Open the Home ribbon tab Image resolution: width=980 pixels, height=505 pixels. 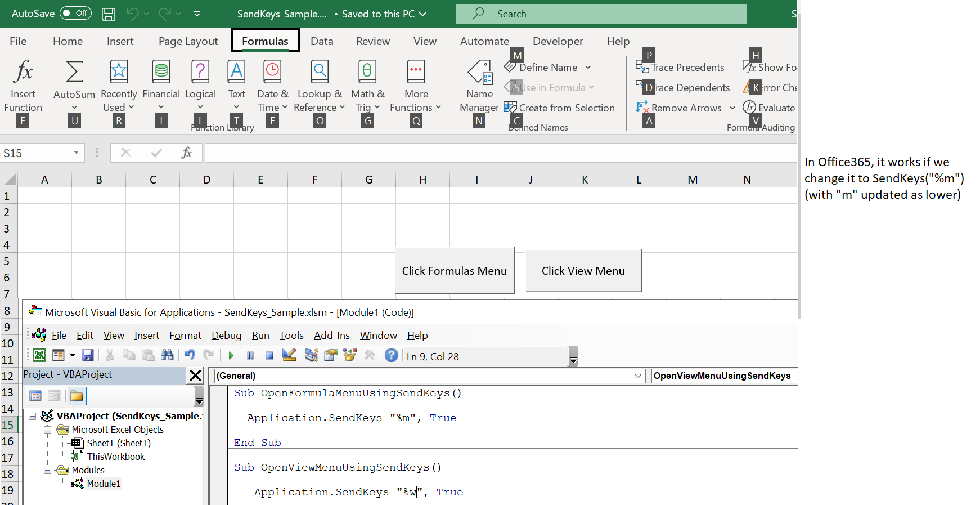68,41
